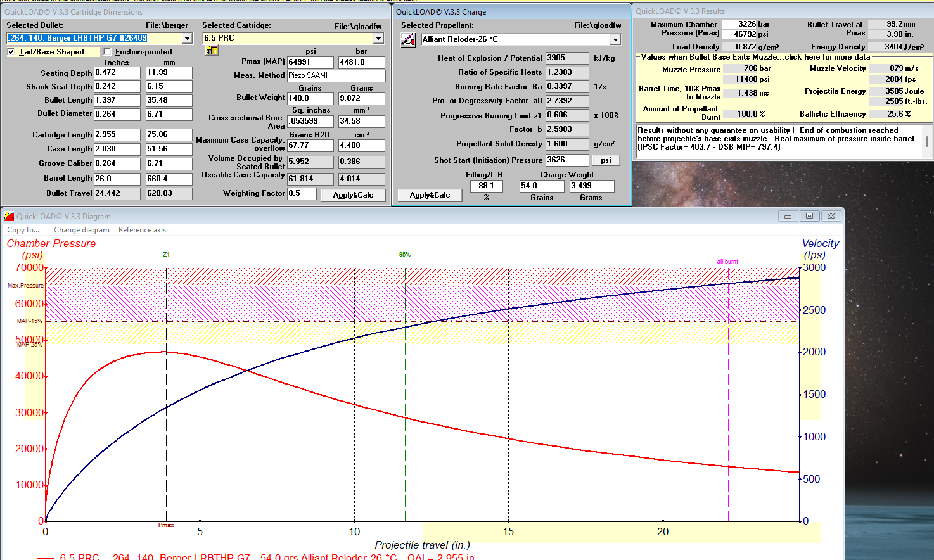Viewport: 934px width, 560px height.
Task: Click the propellant icon beside Alliant Reloder-26
Action: click(x=408, y=40)
